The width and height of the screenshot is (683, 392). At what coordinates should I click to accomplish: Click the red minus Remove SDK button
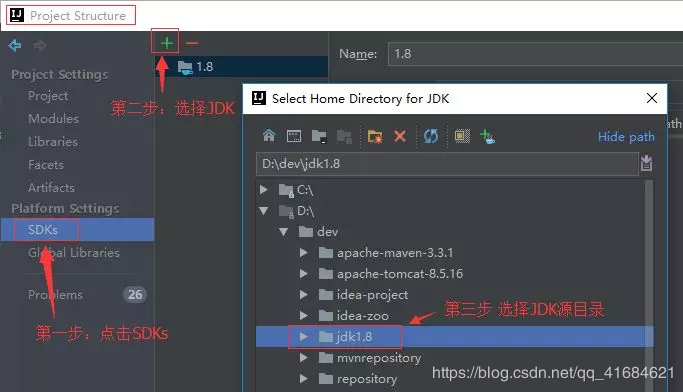pyautogui.click(x=192, y=43)
